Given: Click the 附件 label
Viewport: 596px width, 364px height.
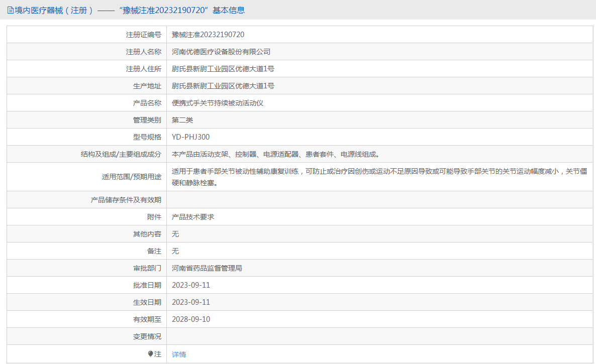Looking at the screenshot, I should pyautogui.click(x=154, y=217).
